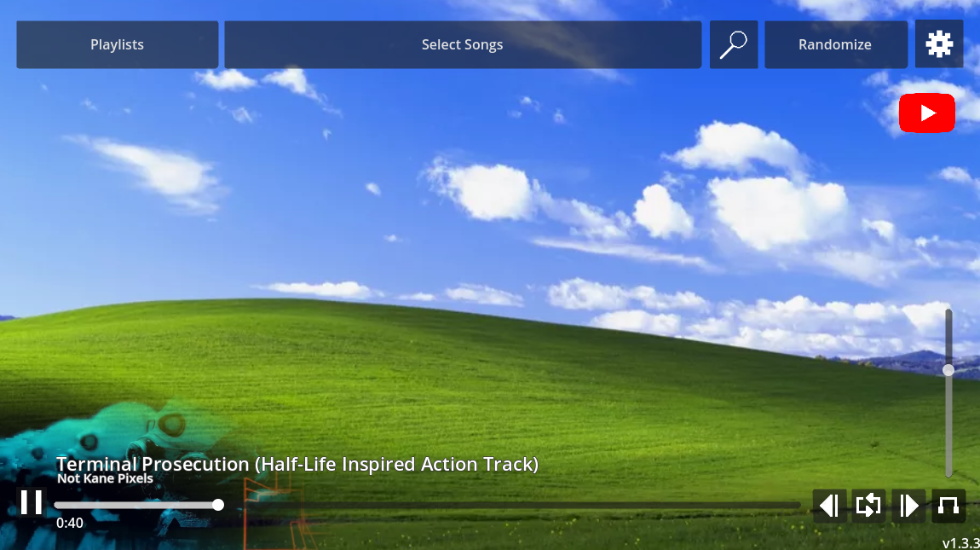Open the Playlists menu
The width and height of the screenshot is (980, 550).
(118, 44)
